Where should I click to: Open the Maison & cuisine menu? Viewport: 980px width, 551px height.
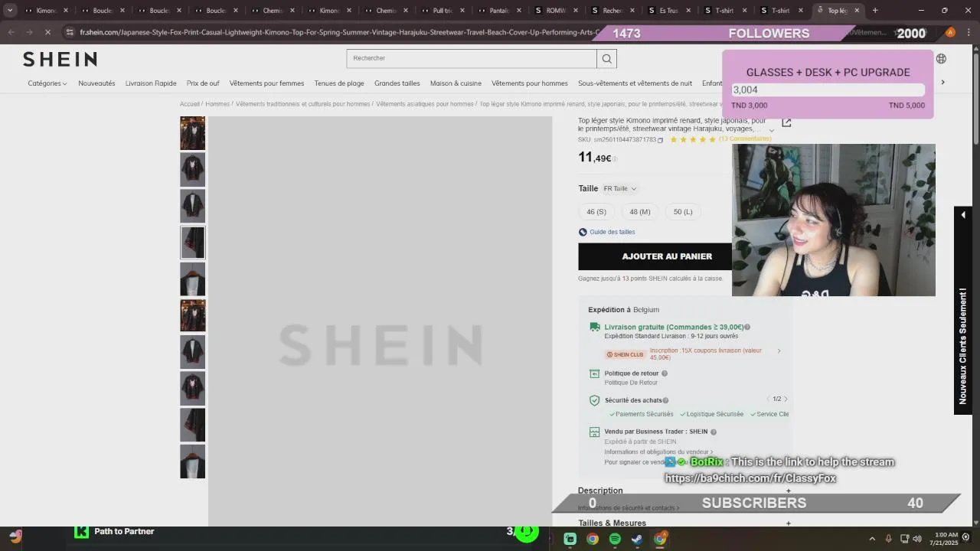pos(456,83)
